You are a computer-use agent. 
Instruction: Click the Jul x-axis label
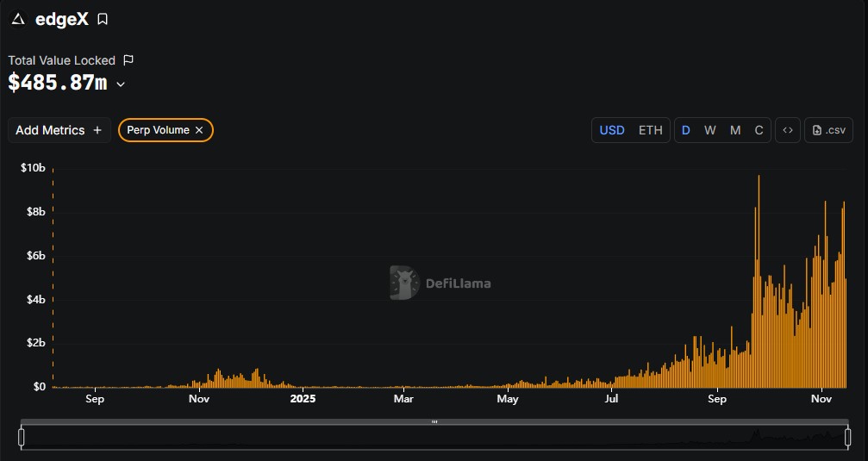click(612, 398)
